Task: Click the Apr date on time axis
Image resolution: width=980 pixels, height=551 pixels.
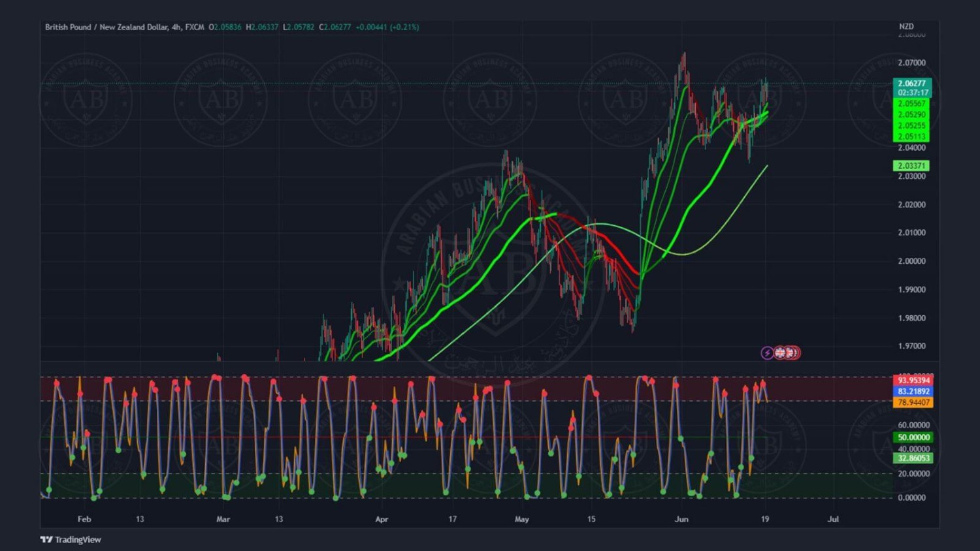Action: pyautogui.click(x=382, y=520)
